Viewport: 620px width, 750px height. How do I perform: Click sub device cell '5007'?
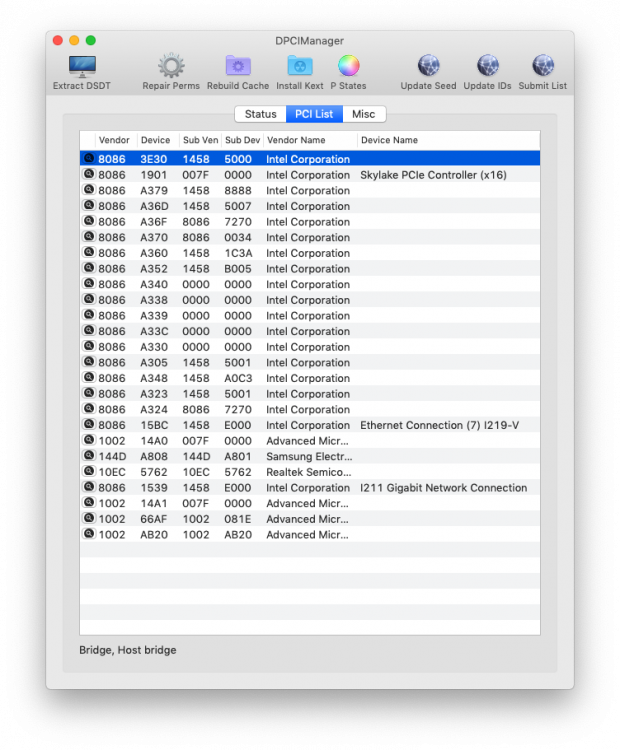(238, 206)
